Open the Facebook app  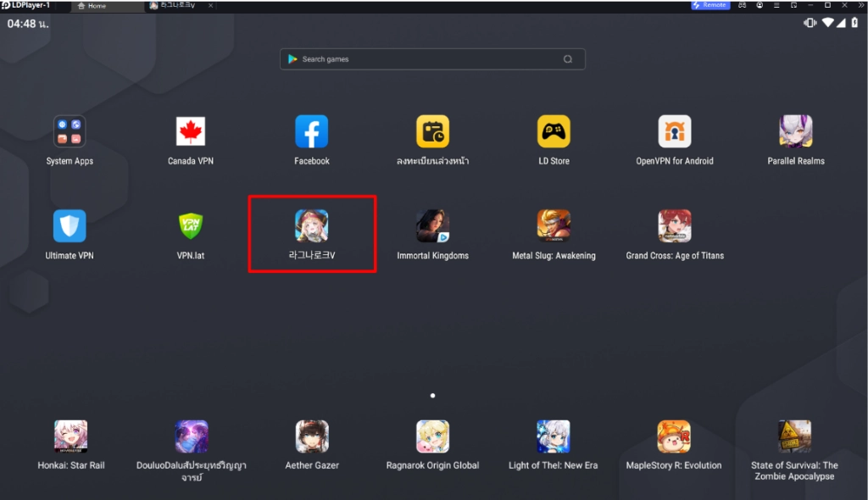point(312,132)
